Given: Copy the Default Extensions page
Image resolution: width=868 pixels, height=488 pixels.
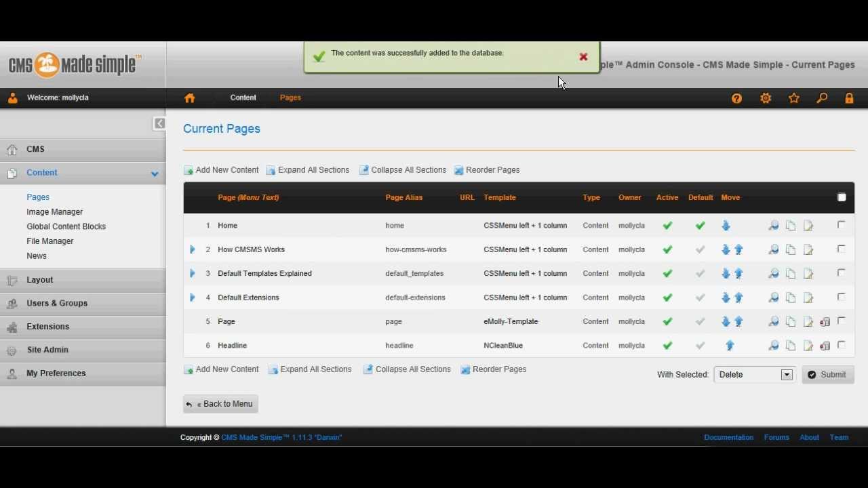Looking at the screenshot, I should coord(791,298).
